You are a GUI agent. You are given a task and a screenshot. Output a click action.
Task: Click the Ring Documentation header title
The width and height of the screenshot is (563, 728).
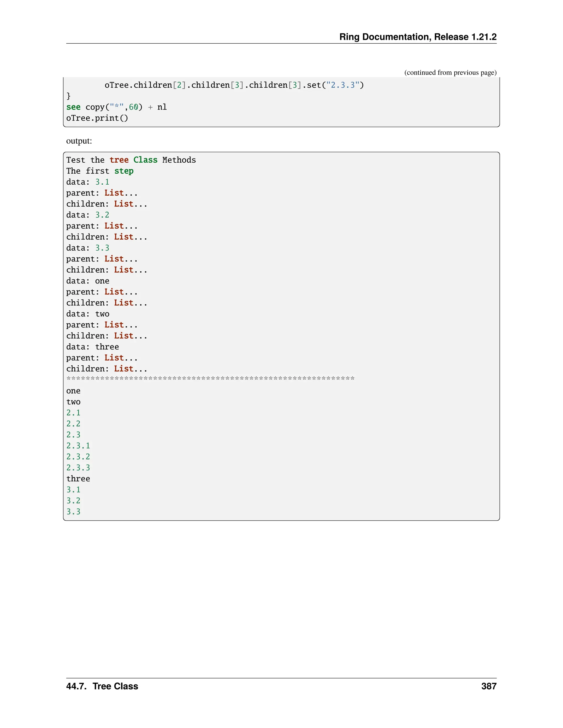pyautogui.click(x=418, y=37)
